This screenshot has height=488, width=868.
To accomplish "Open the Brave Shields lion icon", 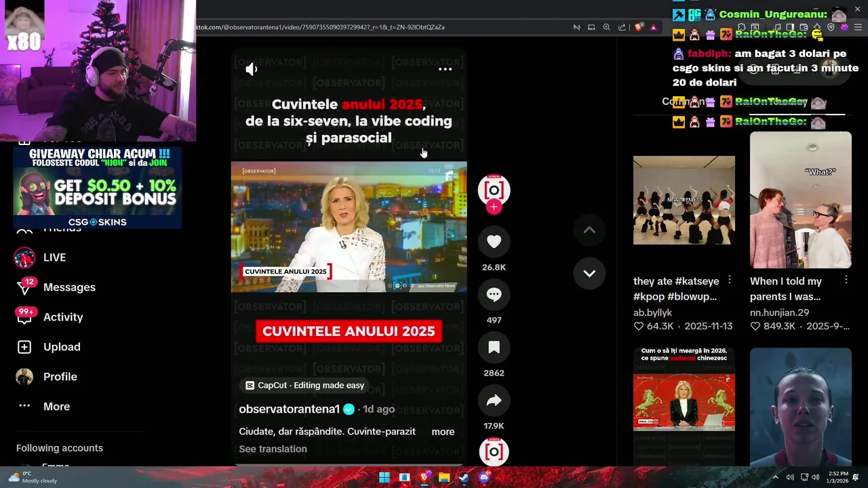I will tap(638, 27).
